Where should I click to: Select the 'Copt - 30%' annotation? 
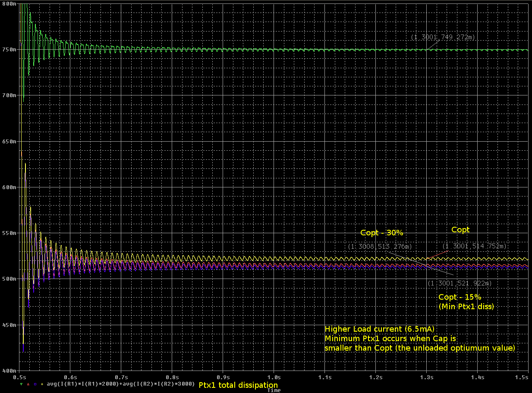point(382,233)
